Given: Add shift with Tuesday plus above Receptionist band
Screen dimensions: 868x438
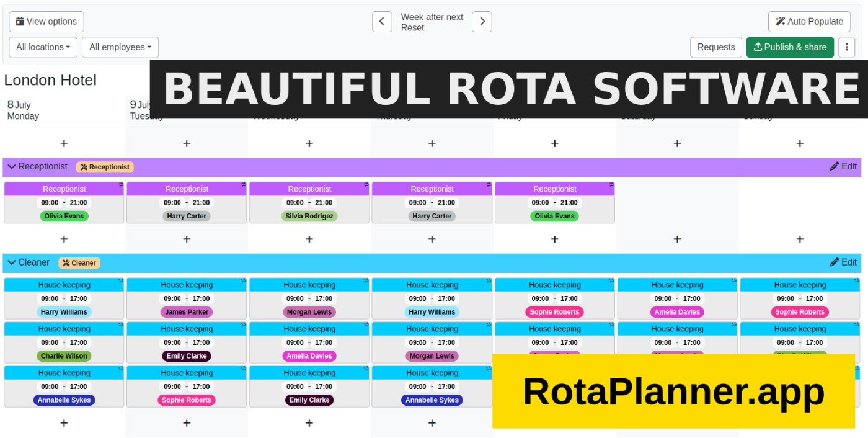Looking at the screenshot, I should (x=187, y=143).
